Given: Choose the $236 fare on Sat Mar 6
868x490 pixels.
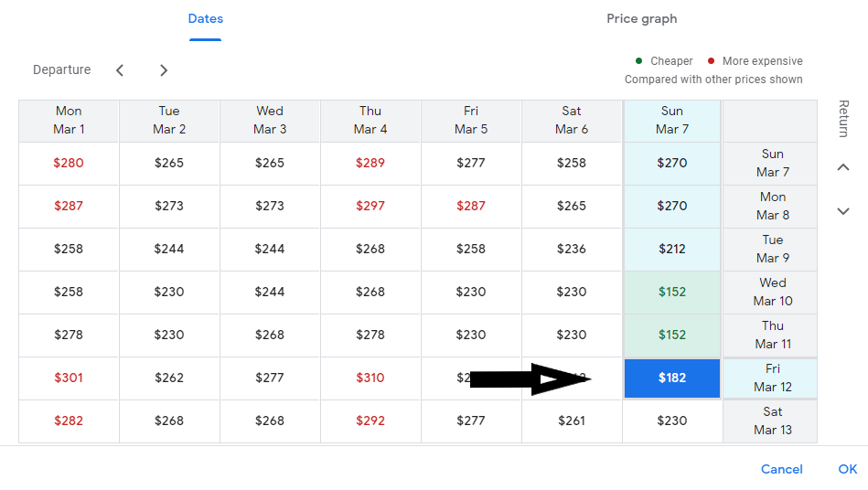Looking at the screenshot, I should click(572, 249).
